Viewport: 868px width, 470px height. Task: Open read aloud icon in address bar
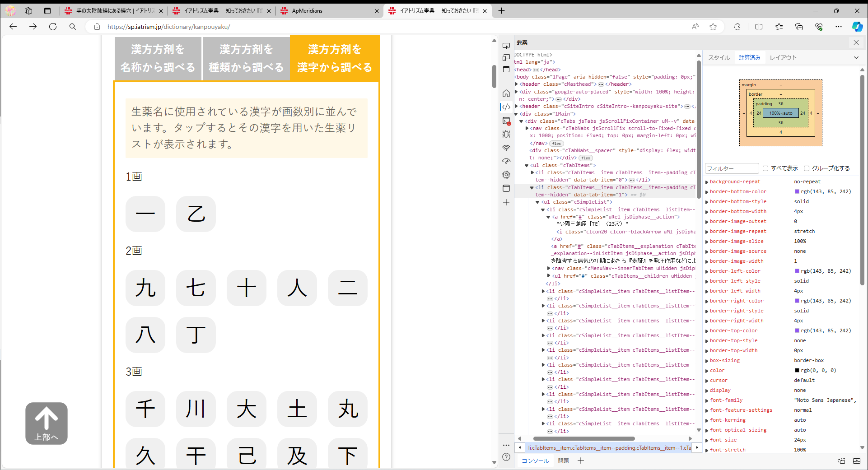click(x=695, y=27)
